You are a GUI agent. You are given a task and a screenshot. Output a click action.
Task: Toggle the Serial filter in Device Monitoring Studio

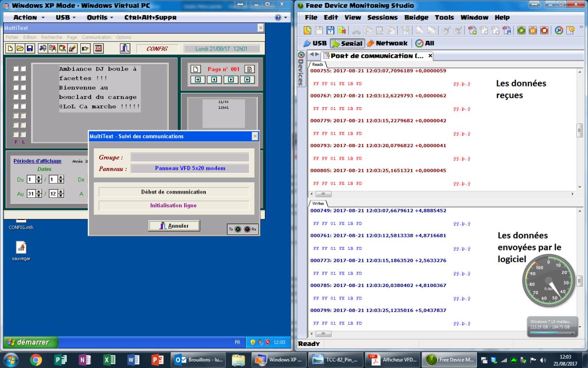[347, 43]
